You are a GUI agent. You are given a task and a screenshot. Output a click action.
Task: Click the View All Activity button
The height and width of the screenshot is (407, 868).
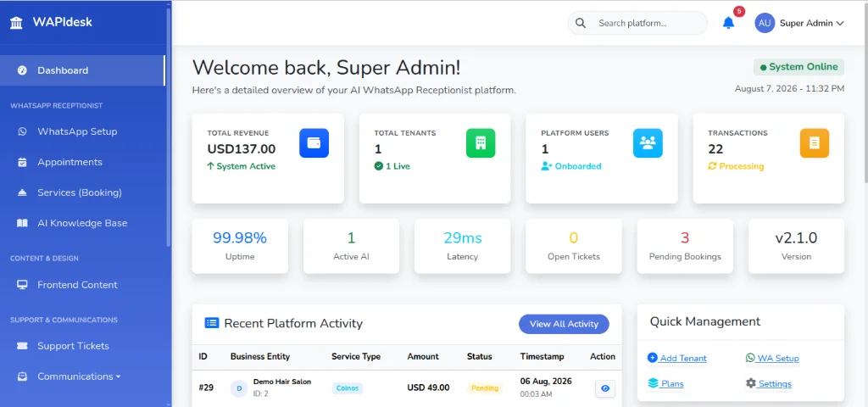(564, 324)
